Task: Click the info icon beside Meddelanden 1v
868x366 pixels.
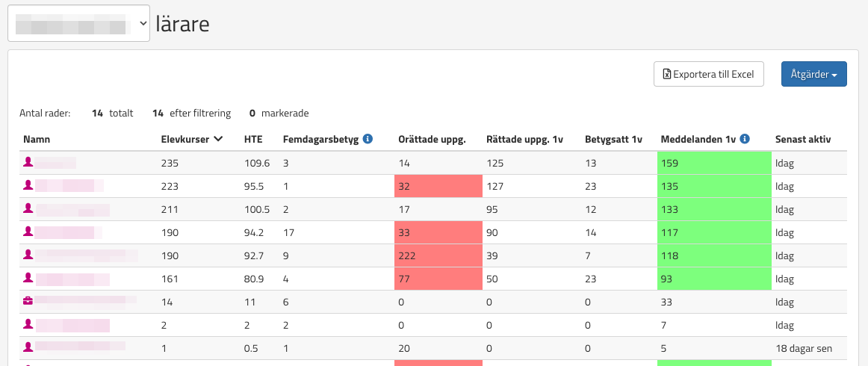Action: click(x=745, y=139)
